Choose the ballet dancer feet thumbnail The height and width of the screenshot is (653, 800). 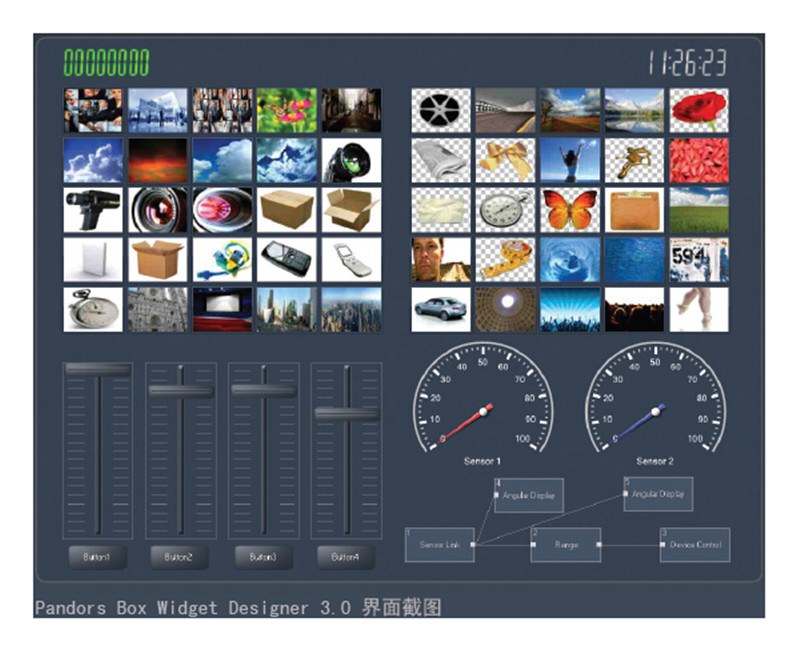click(x=699, y=310)
